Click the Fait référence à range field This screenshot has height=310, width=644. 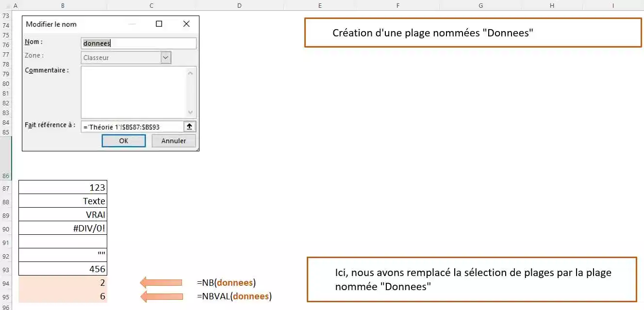coord(132,127)
